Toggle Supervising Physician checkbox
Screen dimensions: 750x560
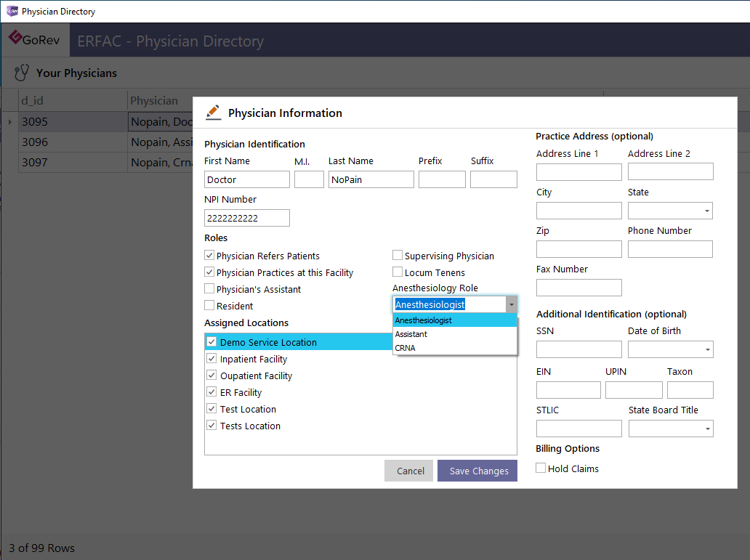click(398, 256)
